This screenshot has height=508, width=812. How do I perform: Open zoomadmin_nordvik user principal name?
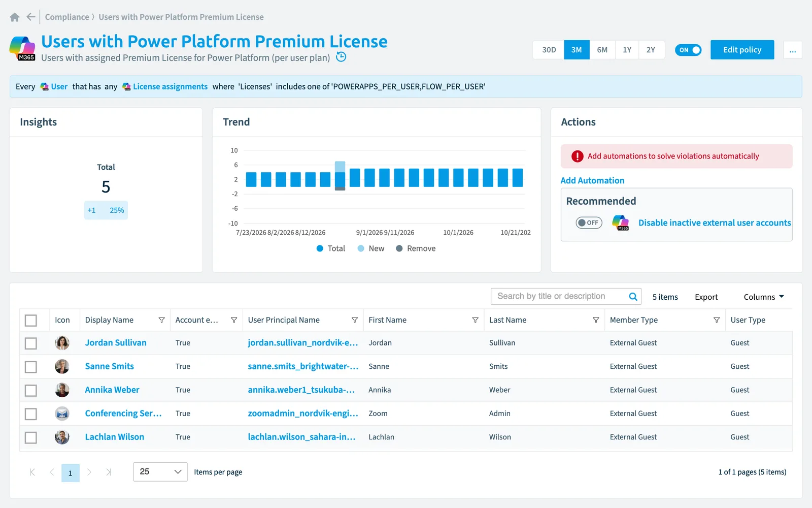point(303,413)
